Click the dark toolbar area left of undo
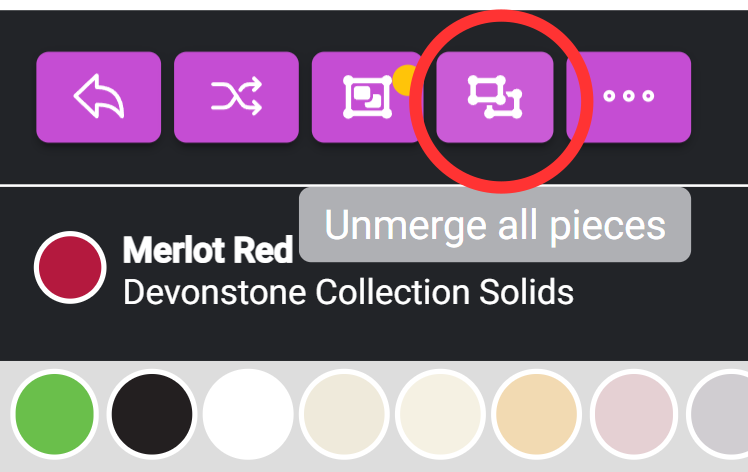The height and width of the screenshot is (472, 748). (17, 96)
